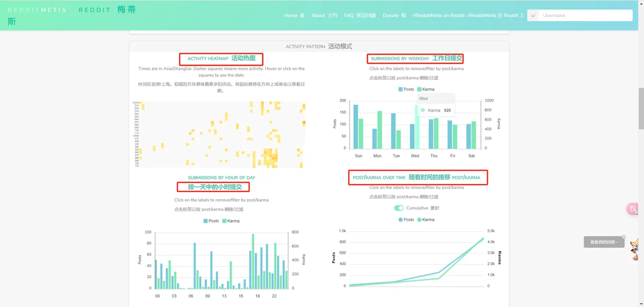Click the Friday Posts bar
The image size is (644, 307).
(x=450, y=135)
